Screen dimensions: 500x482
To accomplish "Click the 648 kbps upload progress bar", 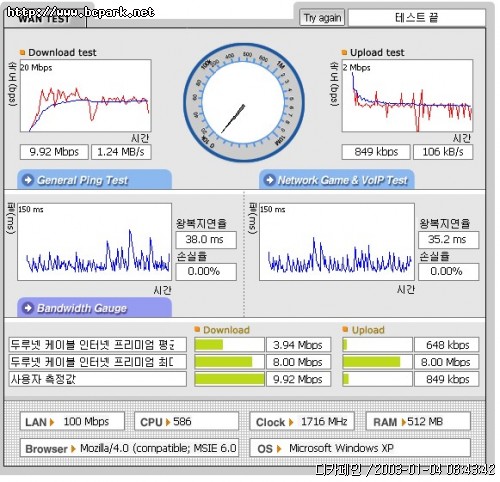I will pos(377,345).
